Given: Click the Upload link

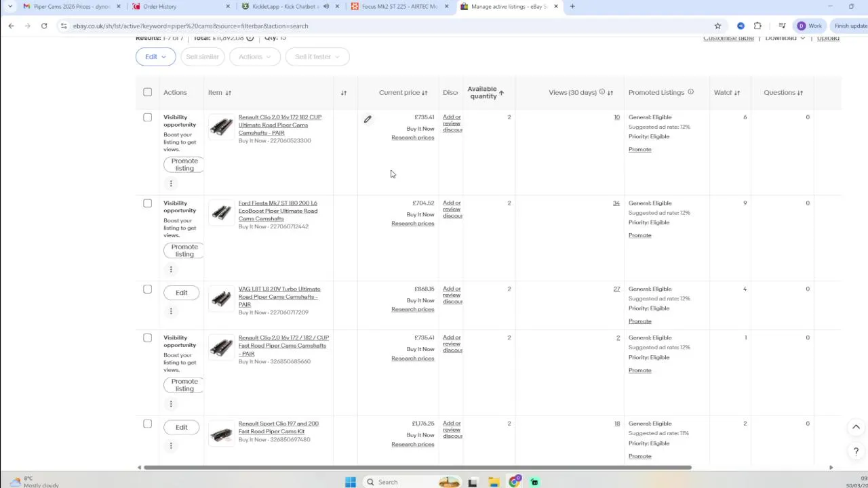Looking at the screenshot, I should (x=828, y=39).
